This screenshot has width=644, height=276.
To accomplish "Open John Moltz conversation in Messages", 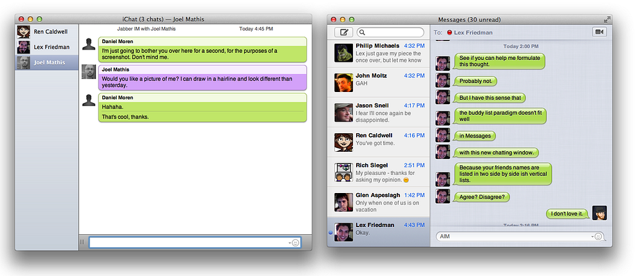I will (x=378, y=82).
